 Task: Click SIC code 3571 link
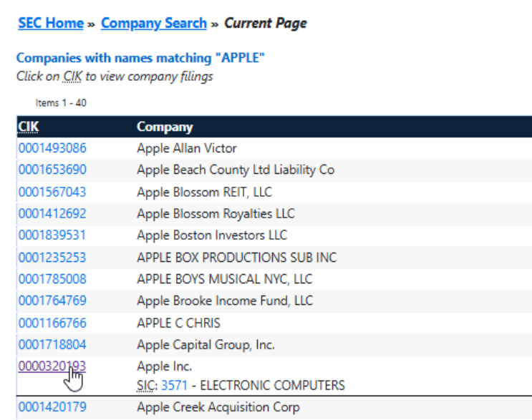coord(173,386)
